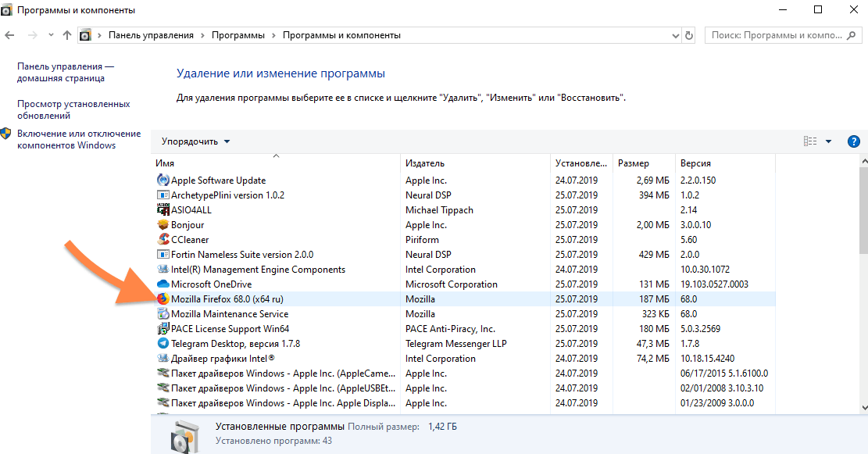Click the search magnifier icon

tap(852, 35)
